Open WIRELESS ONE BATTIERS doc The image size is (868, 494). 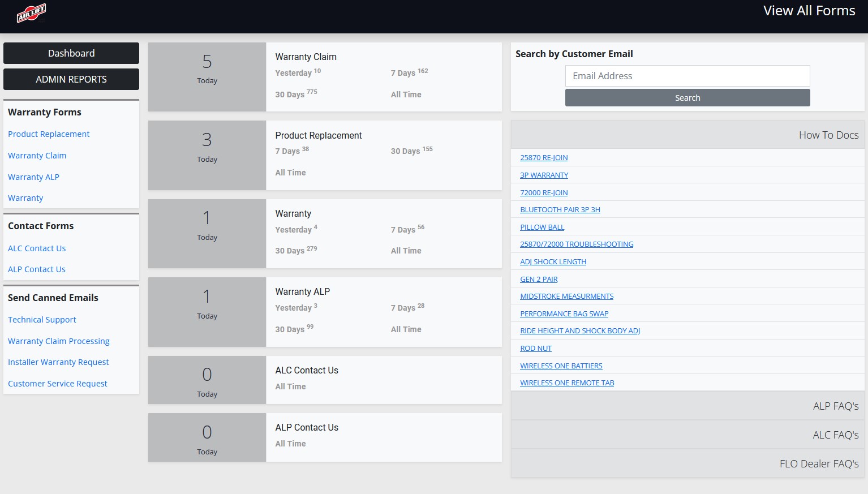point(561,366)
